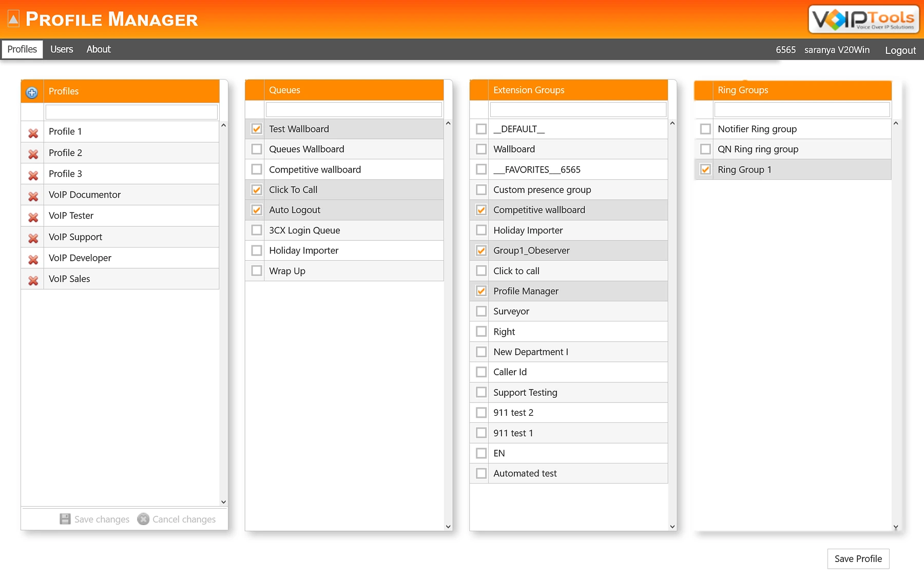Uncheck Group1_Obeserver extension group

point(481,250)
